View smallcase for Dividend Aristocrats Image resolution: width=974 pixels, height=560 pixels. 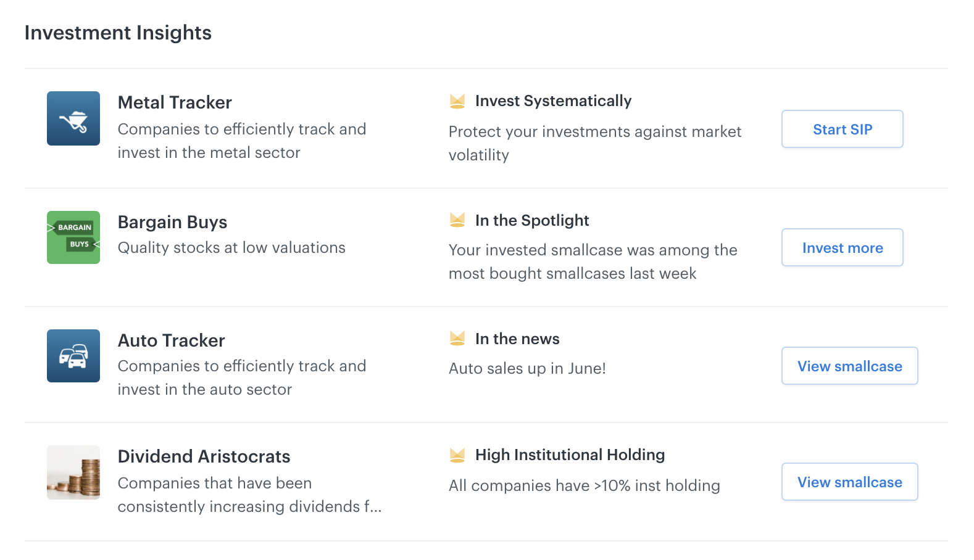[850, 482]
